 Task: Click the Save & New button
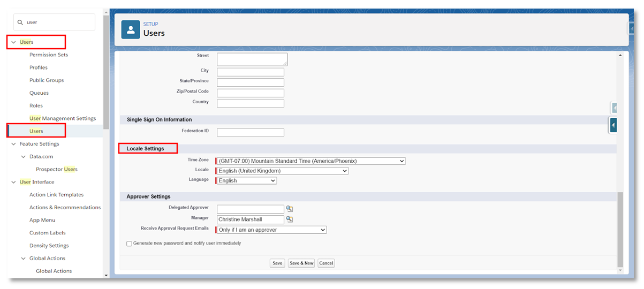pos(301,263)
